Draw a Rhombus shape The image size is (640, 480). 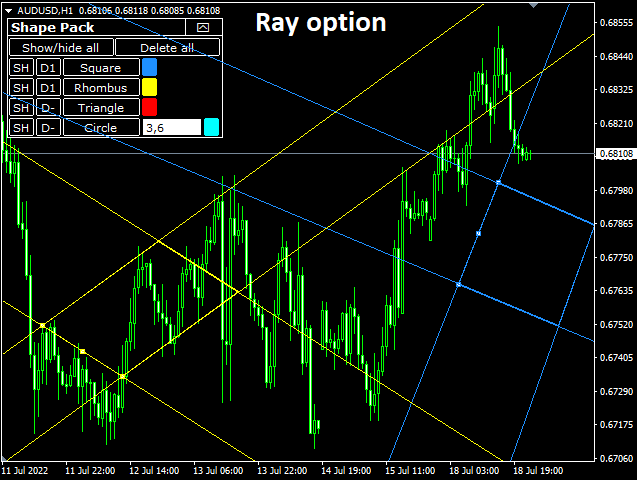tap(101, 87)
